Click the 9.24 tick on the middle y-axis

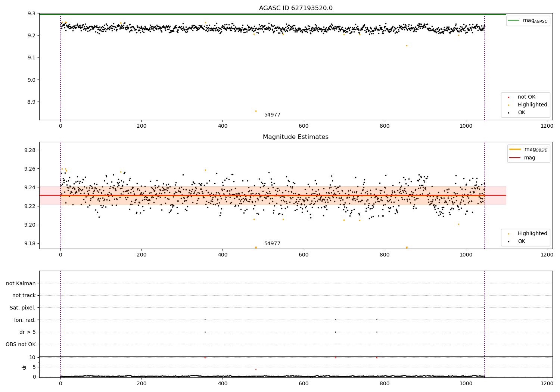(30, 187)
